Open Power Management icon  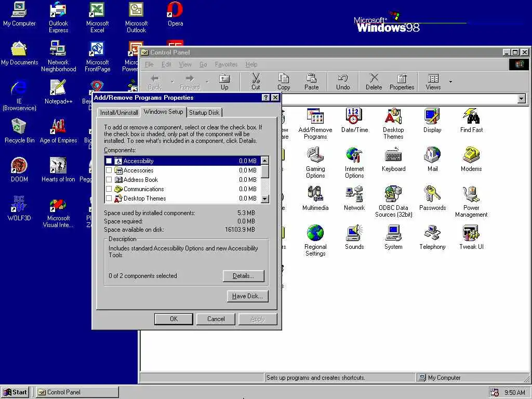click(471, 202)
